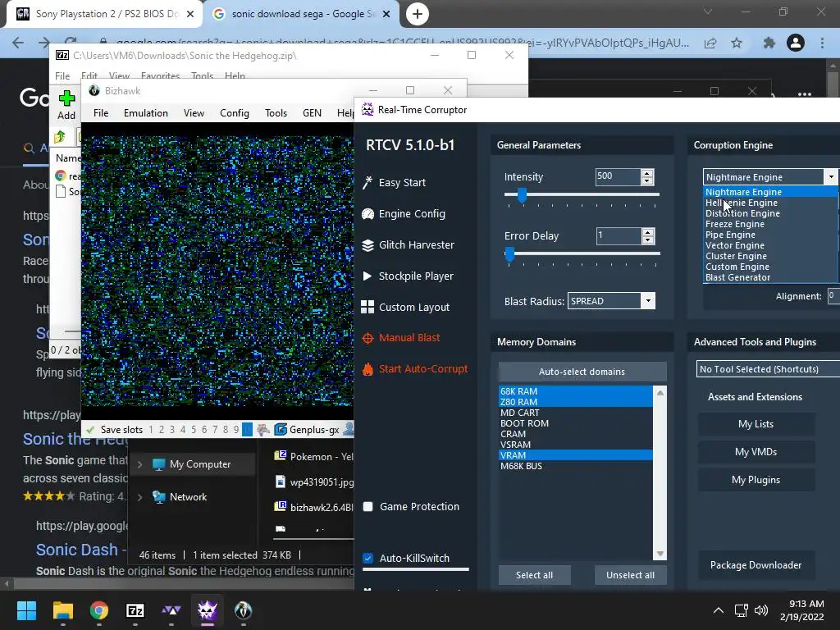The width and height of the screenshot is (840, 630).
Task: Open Bizhawk GEN menu
Action: [312, 113]
